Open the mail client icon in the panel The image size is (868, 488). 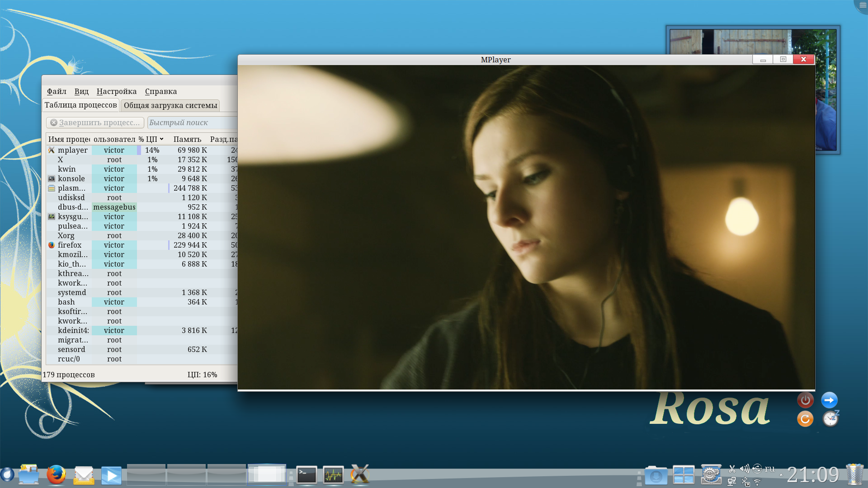(84, 475)
